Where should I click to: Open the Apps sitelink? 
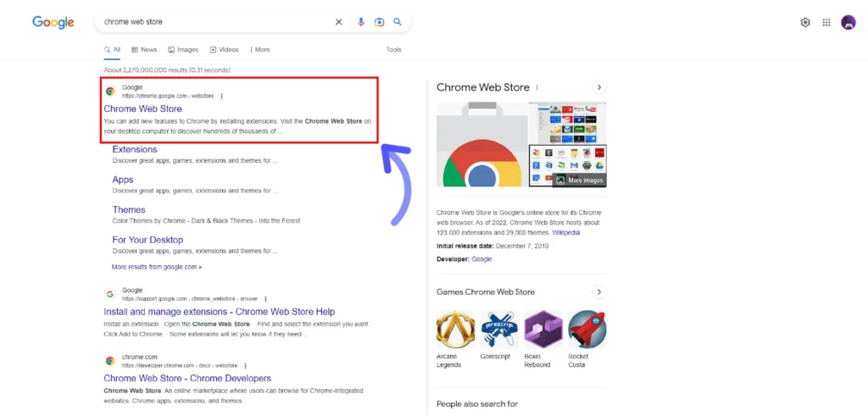pos(123,180)
